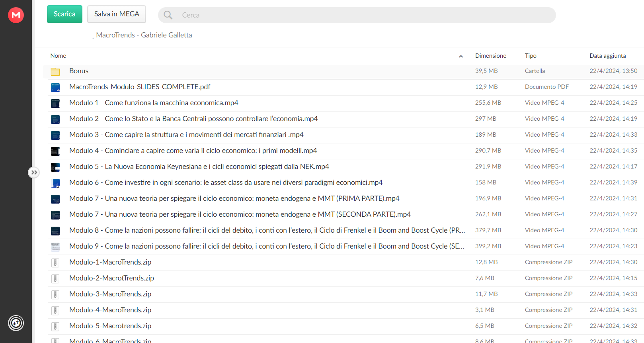644x343 pixels.
Task: Click the MacroTrends - Gabriele Galletta breadcrumb
Action: click(x=144, y=35)
